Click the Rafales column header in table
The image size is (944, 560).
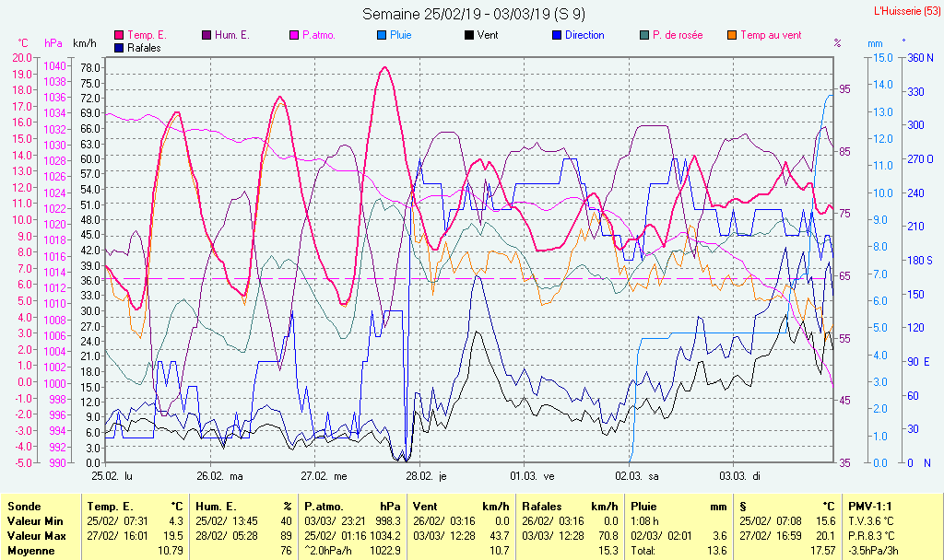542,507
